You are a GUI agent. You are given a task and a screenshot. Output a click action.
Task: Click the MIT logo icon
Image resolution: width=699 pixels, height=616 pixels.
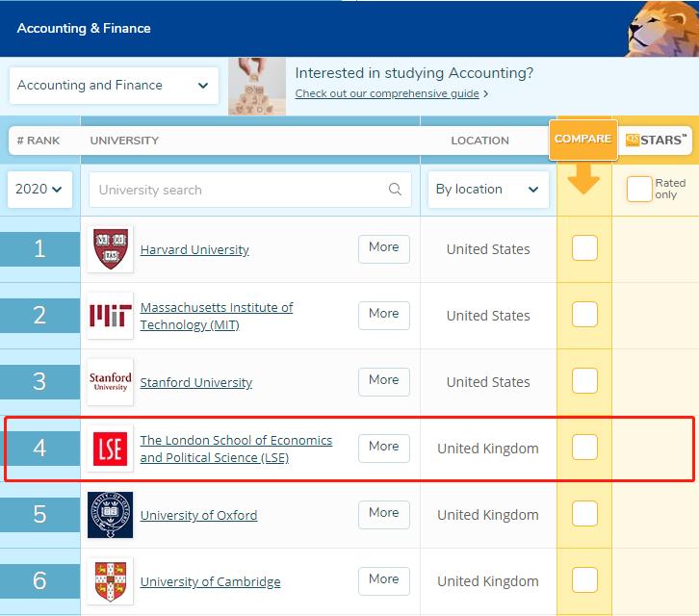110,316
